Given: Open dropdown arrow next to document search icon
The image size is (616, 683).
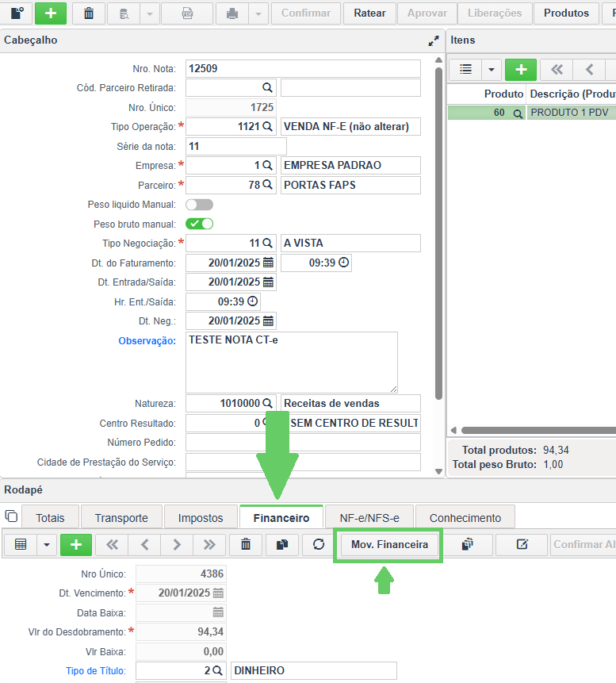Looking at the screenshot, I should 149,13.
